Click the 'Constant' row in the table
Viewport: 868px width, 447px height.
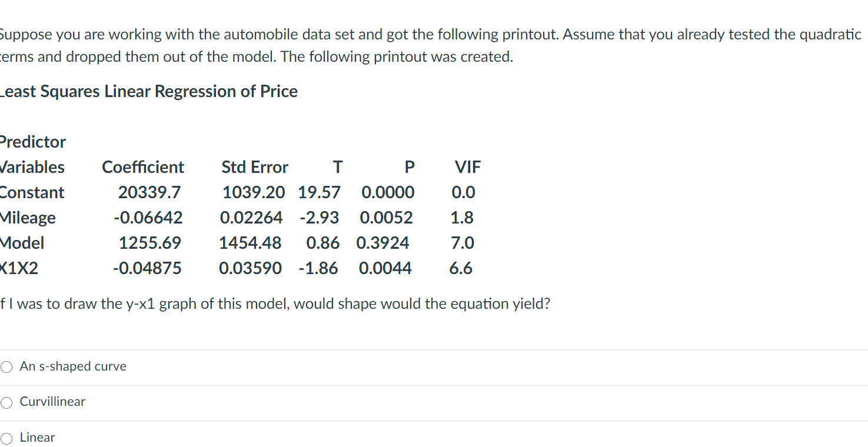coord(32,192)
